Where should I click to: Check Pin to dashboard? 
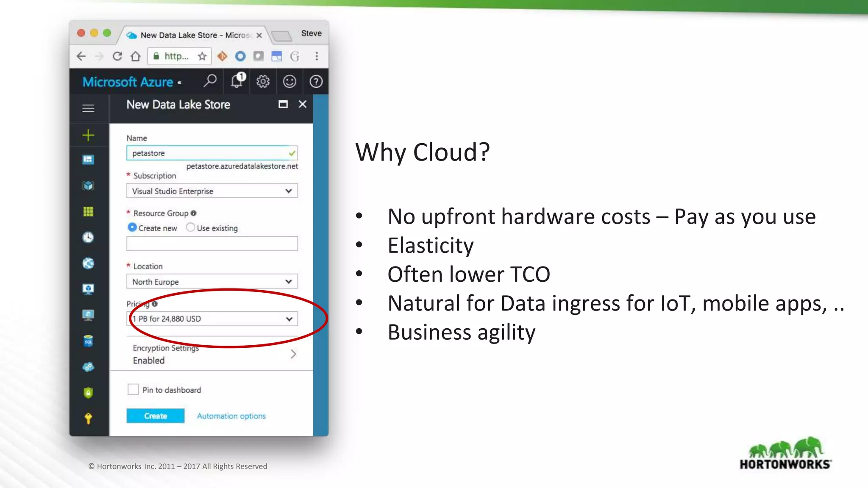point(133,389)
